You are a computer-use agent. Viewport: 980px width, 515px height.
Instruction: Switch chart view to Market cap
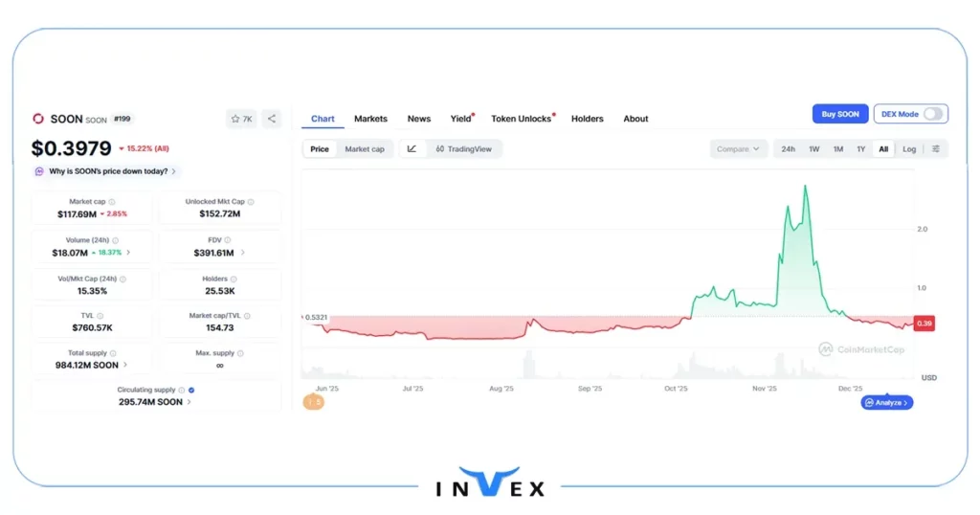(x=365, y=148)
